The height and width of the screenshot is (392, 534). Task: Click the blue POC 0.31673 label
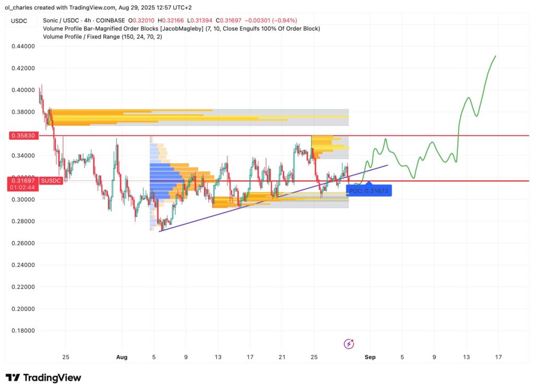click(x=369, y=191)
